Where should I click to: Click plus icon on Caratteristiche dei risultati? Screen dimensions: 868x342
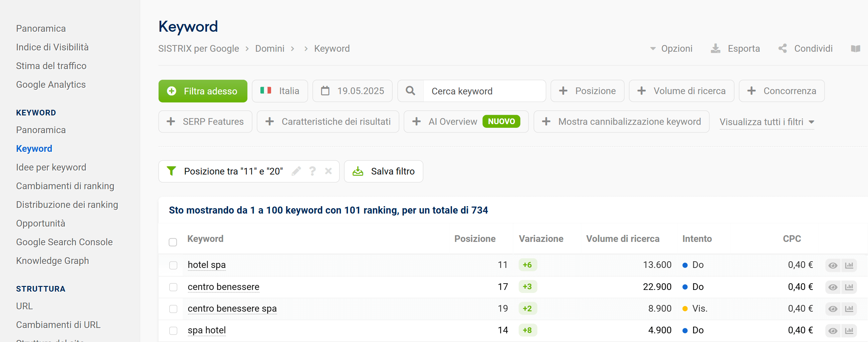[x=269, y=121]
